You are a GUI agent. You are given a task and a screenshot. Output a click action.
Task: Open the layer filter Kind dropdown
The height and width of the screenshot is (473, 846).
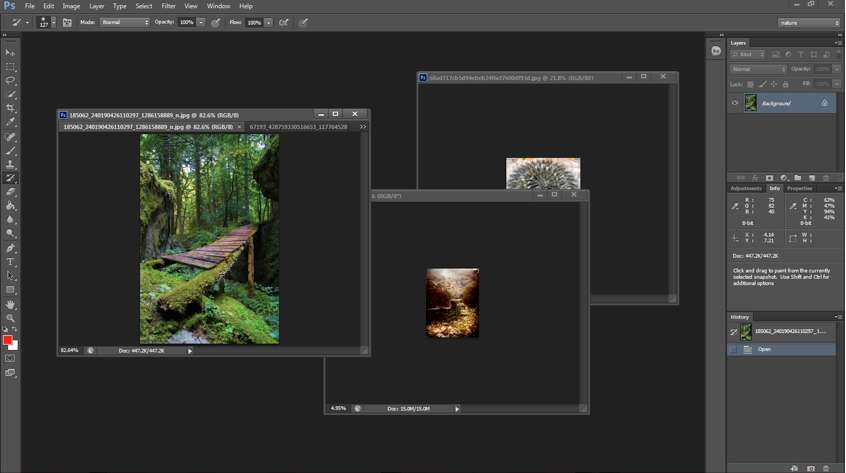747,54
